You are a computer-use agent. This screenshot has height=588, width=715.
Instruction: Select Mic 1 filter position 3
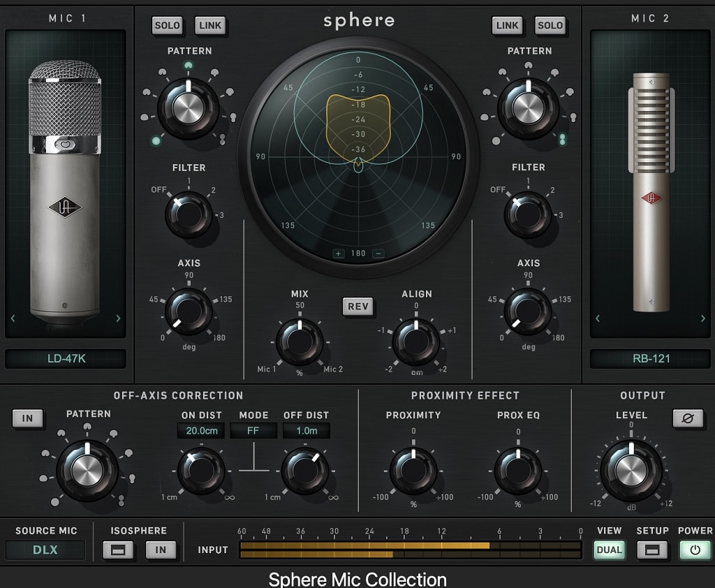[221, 215]
